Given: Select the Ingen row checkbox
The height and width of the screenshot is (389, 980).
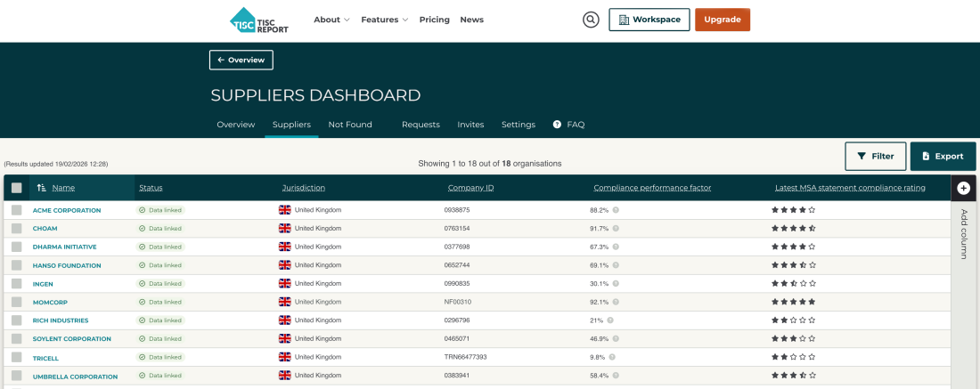Looking at the screenshot, I should [17, 283].
